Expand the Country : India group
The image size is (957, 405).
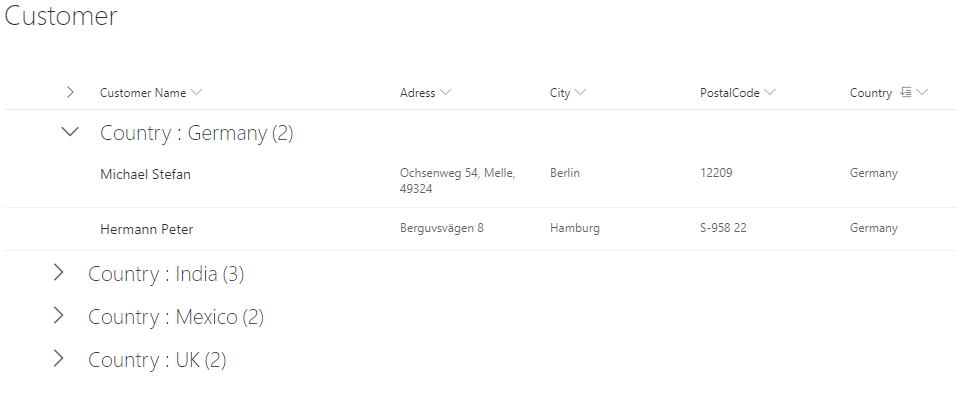pos(59,273)
